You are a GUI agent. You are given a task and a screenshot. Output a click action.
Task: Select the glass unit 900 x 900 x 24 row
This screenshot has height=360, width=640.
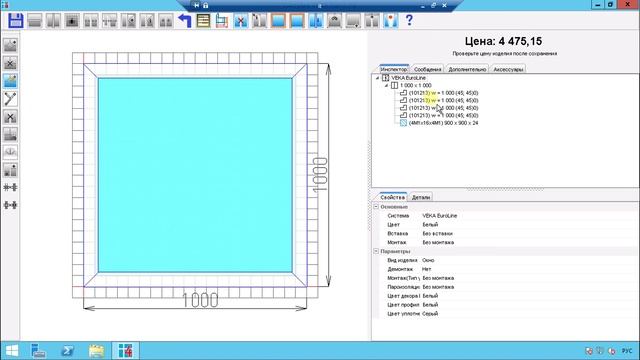coord(443,123)
